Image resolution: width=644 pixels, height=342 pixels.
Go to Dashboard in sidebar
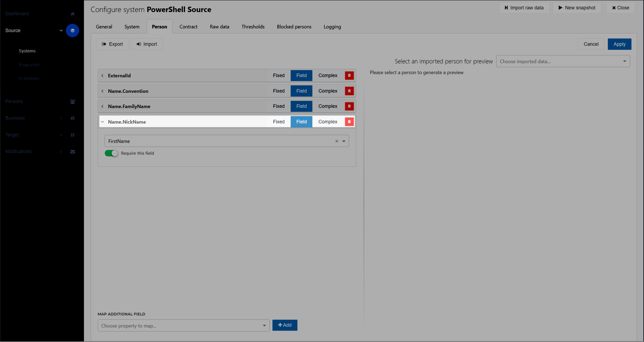[17, 14]
